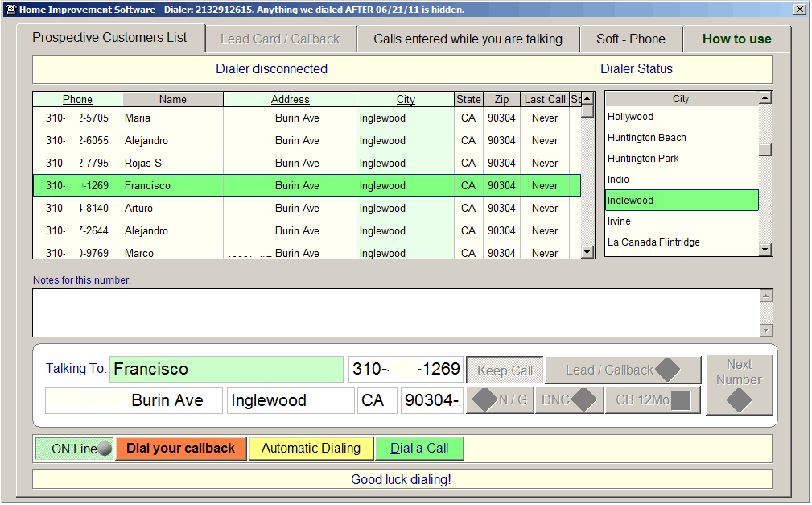The image size is (812, 505).
Task: Choose Irvine in the city list
Action: point(681,221)
